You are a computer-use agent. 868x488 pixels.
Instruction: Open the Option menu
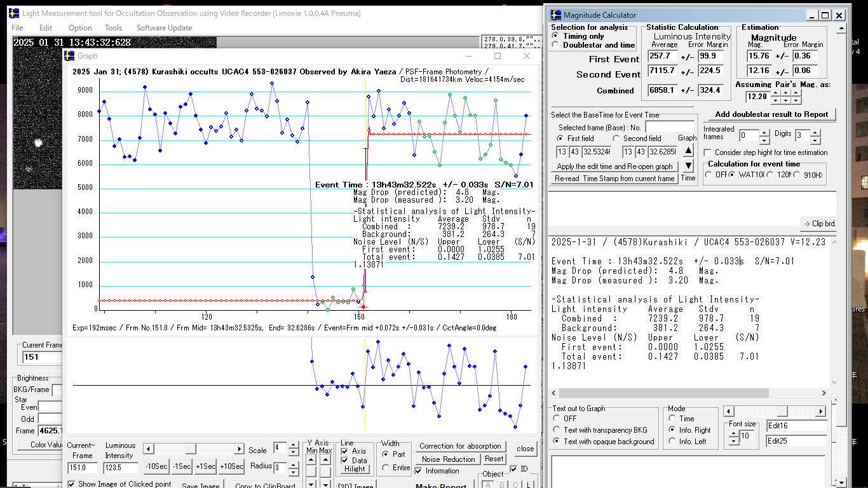tap(80, 28)
